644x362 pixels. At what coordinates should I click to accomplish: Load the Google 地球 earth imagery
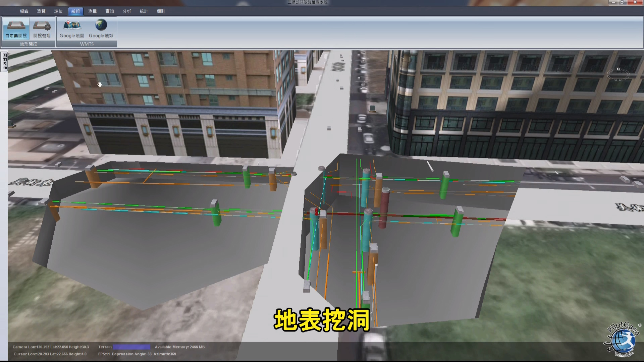(x=101, y=29)
